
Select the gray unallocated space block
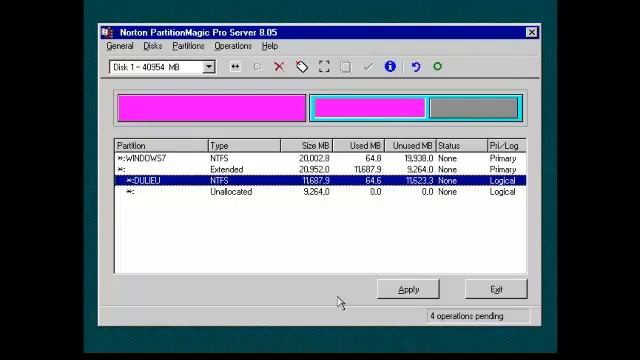pos(473,108)
